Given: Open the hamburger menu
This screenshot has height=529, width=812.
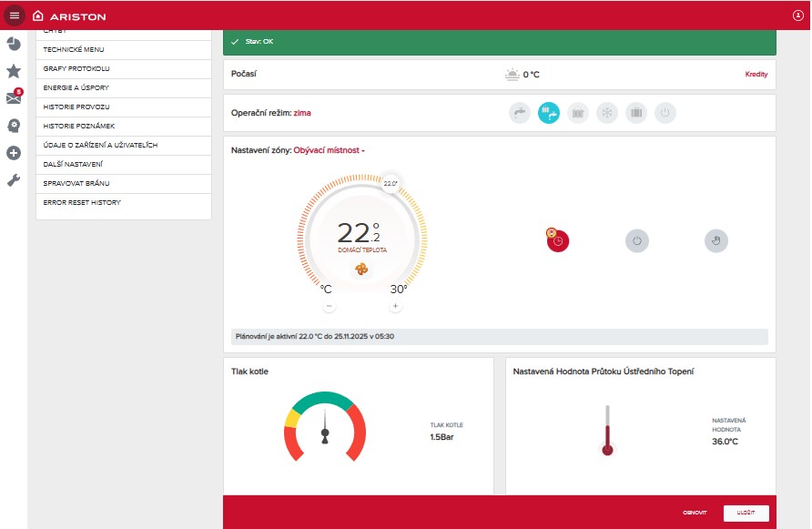Looking at the screenshot, I should pos(14,15).
